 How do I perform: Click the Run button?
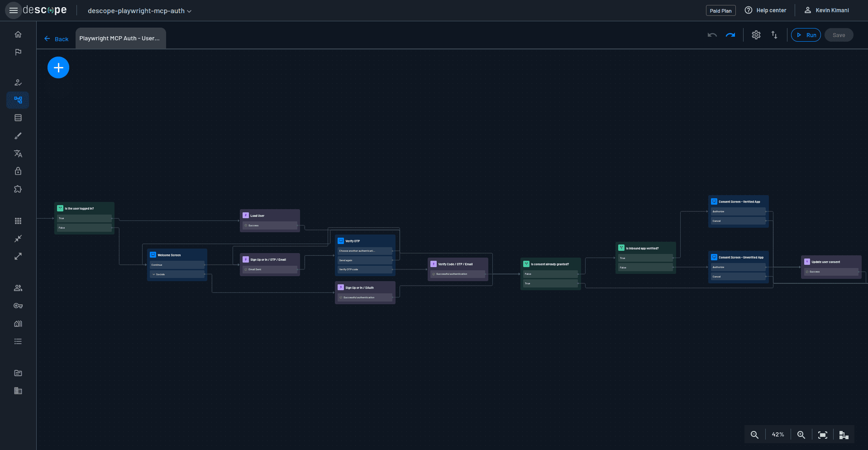pyautogui.click(x=806, y=35)
